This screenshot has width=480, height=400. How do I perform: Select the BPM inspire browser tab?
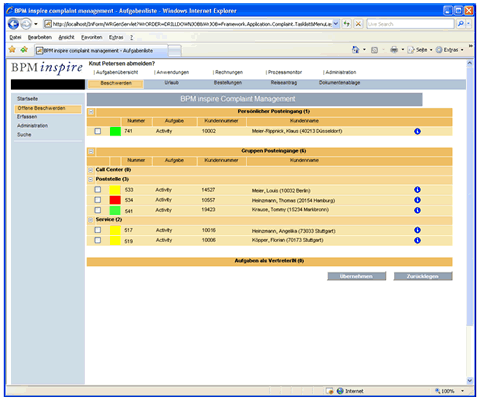101,51
